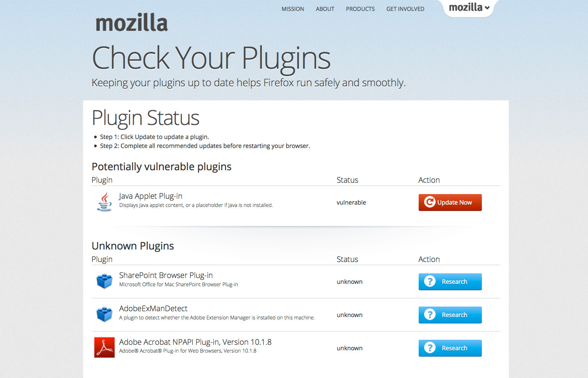This screenshot has height=378, width=588.
Task: Open the About menu item
Action: point(325,9)
